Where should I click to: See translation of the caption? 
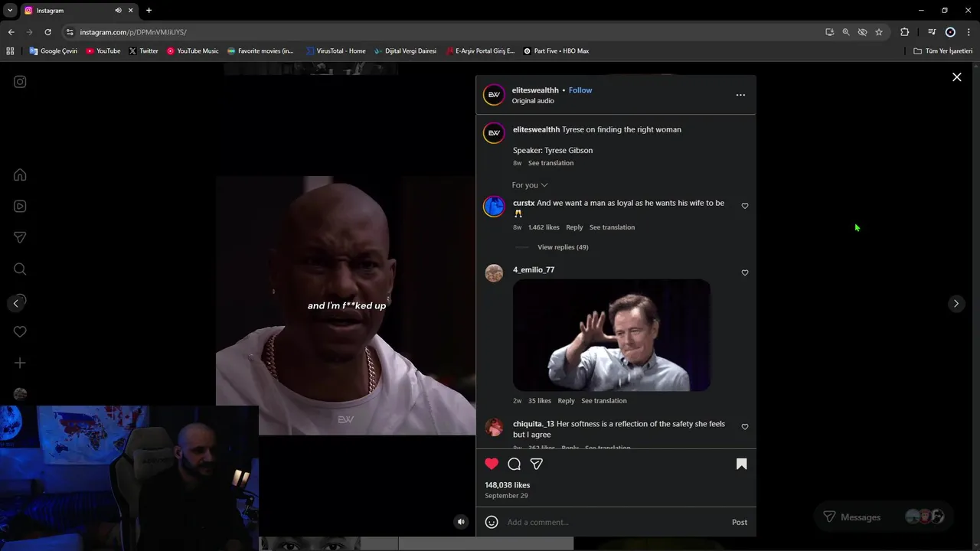tap(550, 163)
